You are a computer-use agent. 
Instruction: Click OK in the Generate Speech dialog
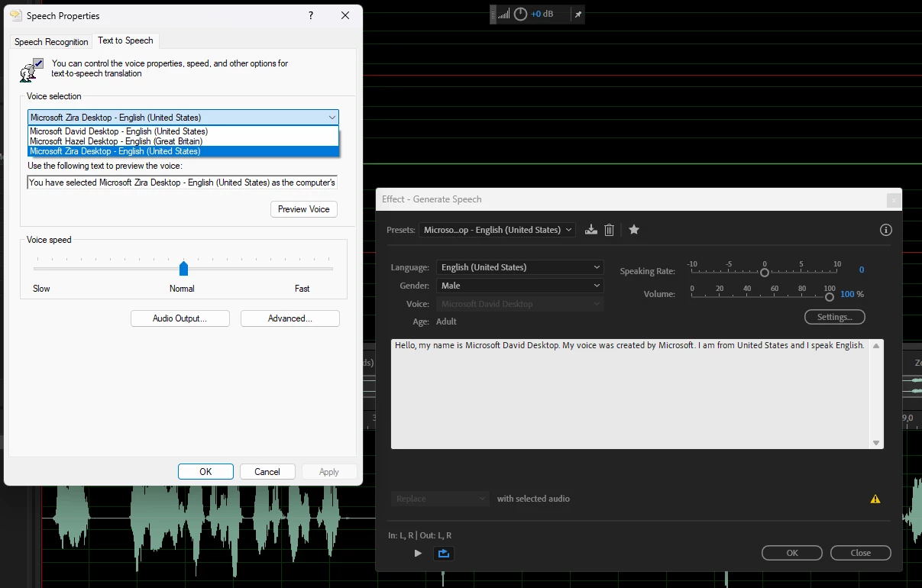coord(792,553)
